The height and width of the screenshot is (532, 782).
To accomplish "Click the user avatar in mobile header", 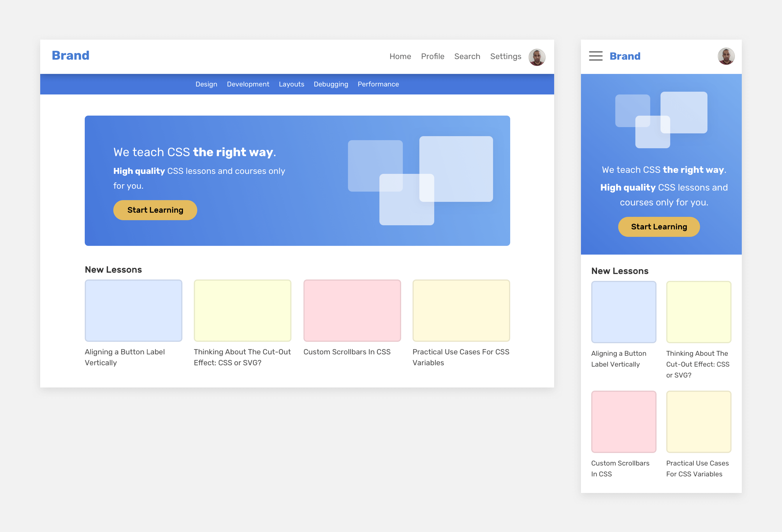I will [x=726, y=56].
